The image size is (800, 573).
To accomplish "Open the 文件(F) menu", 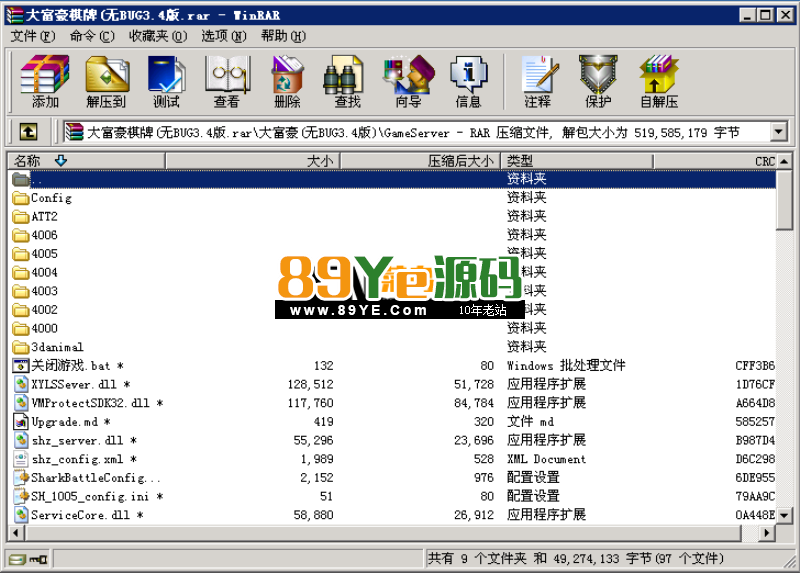I will pos(33,36).
